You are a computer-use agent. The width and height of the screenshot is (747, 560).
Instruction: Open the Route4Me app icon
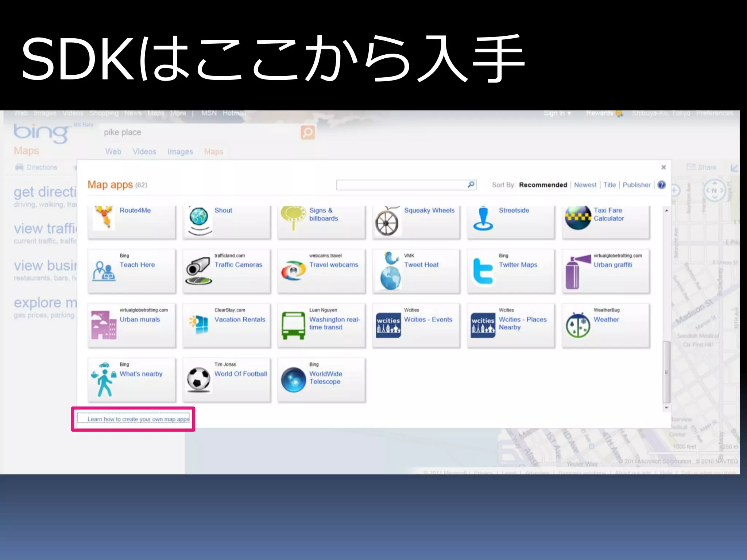point(104,218)
